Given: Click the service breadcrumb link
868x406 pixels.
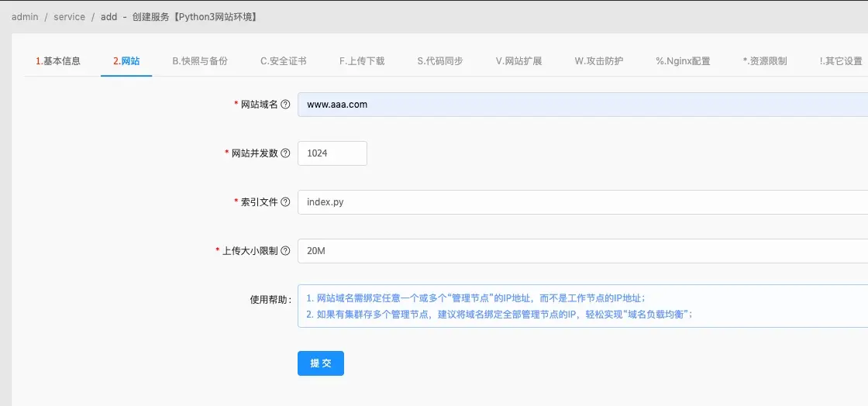Looking at the screenshot, I should click(x=69, y=16).
